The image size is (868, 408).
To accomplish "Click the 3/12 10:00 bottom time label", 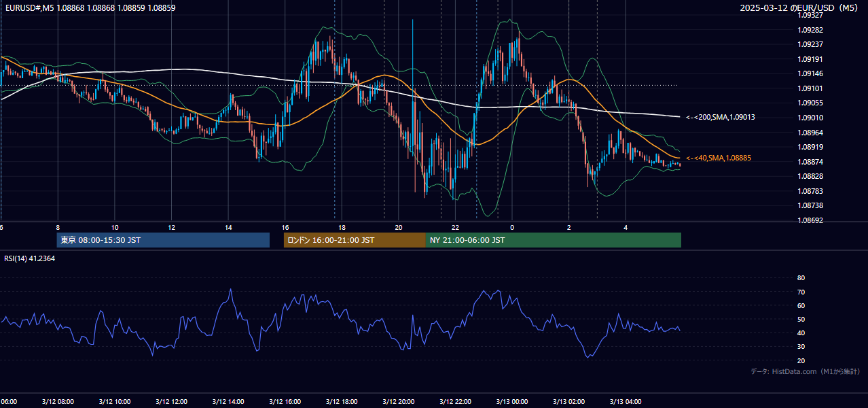I will tap(115, 402).
